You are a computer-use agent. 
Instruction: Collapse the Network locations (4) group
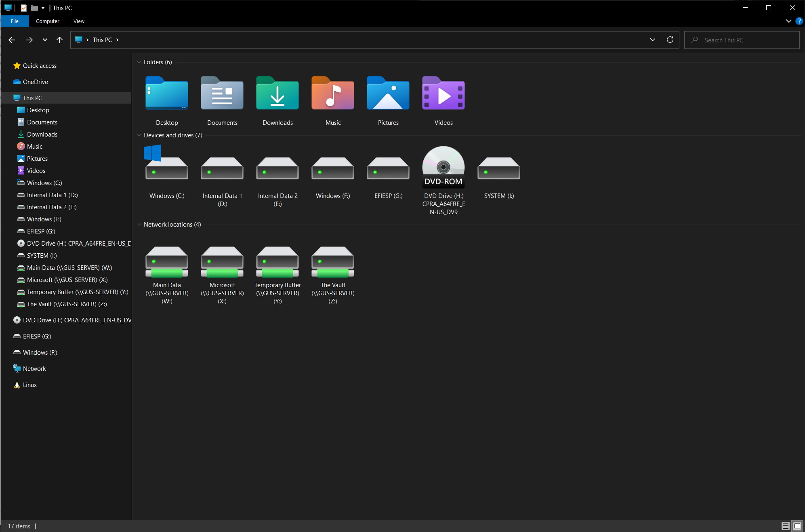(x=139, y=225)
